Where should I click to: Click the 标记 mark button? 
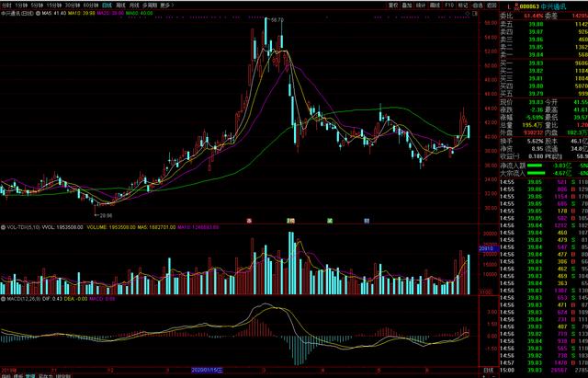(x=463, y=6)
